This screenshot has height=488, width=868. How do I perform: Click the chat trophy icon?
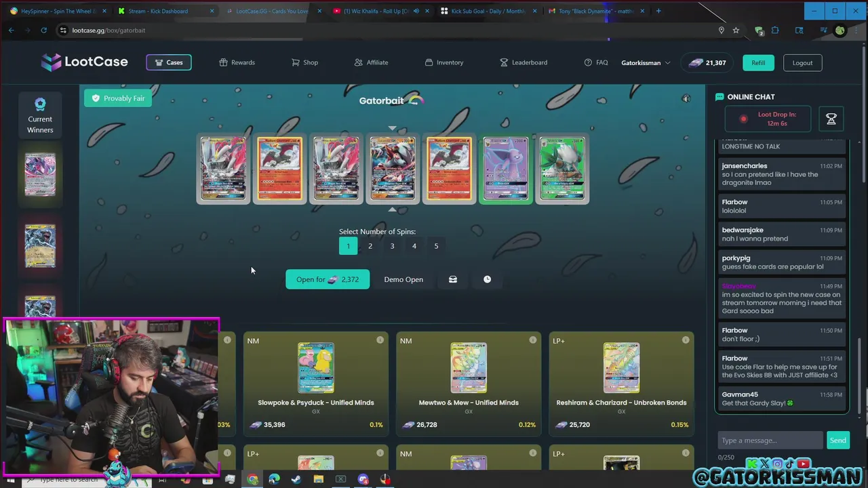click(831, 119)
